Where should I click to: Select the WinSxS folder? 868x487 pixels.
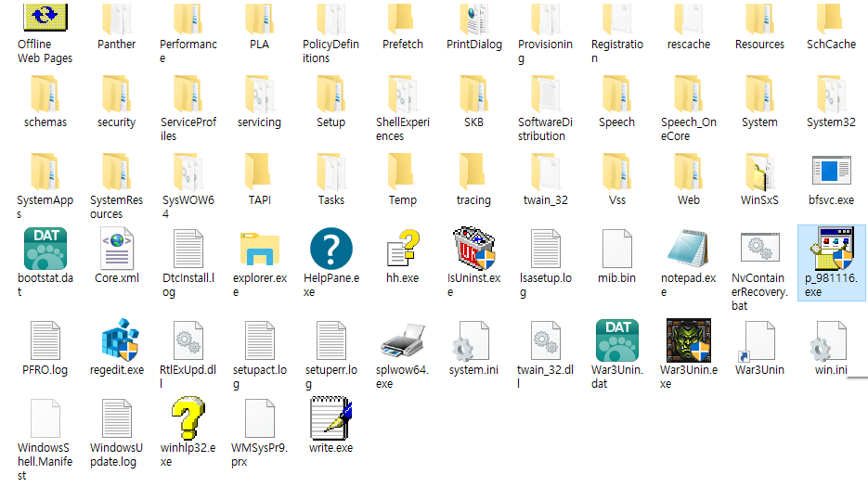click(x=759, y=171)
